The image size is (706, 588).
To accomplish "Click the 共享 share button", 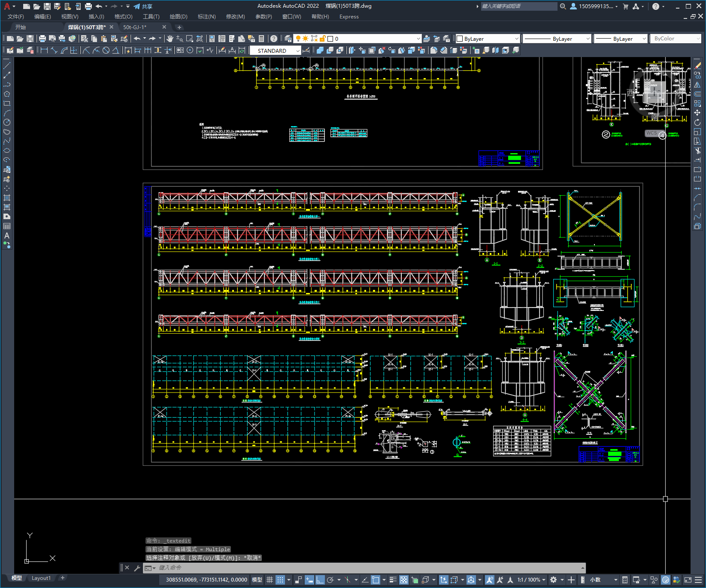I will (x=143, y=6).
